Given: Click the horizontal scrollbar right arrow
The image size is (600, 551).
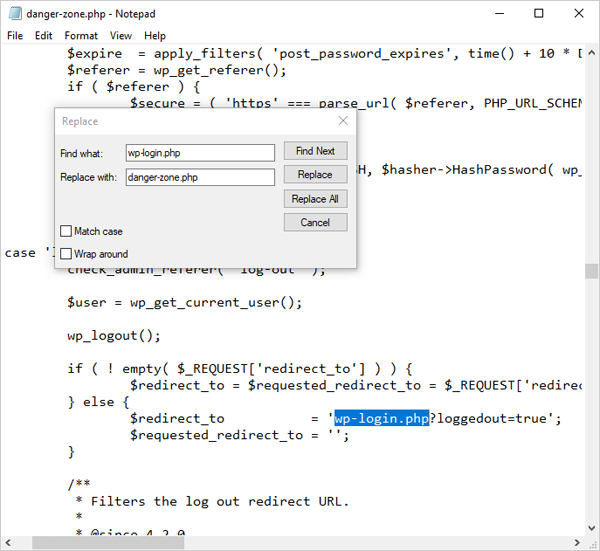Looking at the screenshot, I should [x=577, y=543].
